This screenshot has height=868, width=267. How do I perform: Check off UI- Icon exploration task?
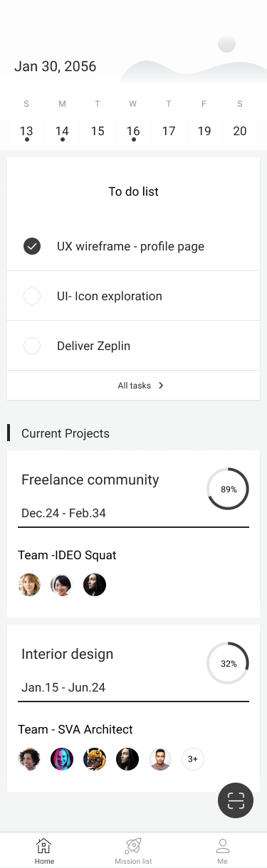32,296
